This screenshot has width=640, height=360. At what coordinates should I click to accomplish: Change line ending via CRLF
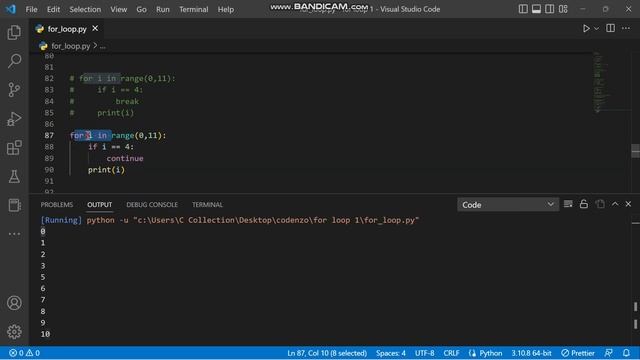[451, 353]
